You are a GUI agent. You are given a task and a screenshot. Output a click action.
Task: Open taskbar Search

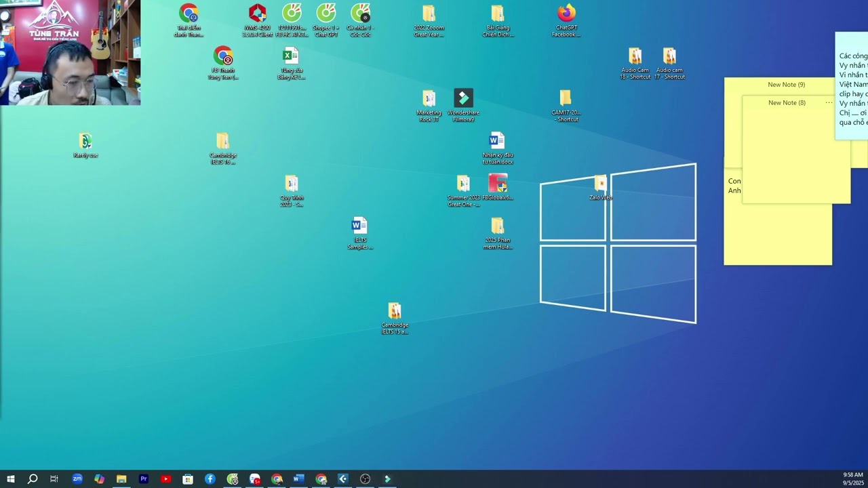[32, 479]
